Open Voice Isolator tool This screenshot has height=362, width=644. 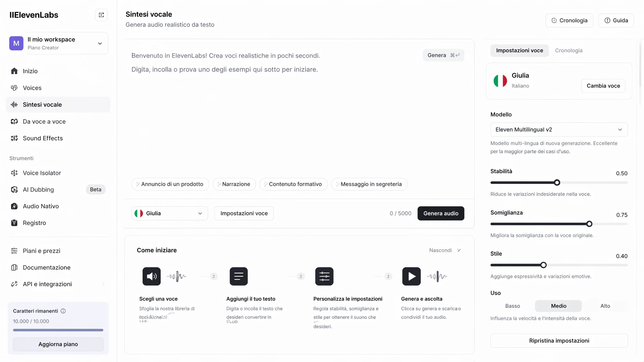tap(58, 173)
